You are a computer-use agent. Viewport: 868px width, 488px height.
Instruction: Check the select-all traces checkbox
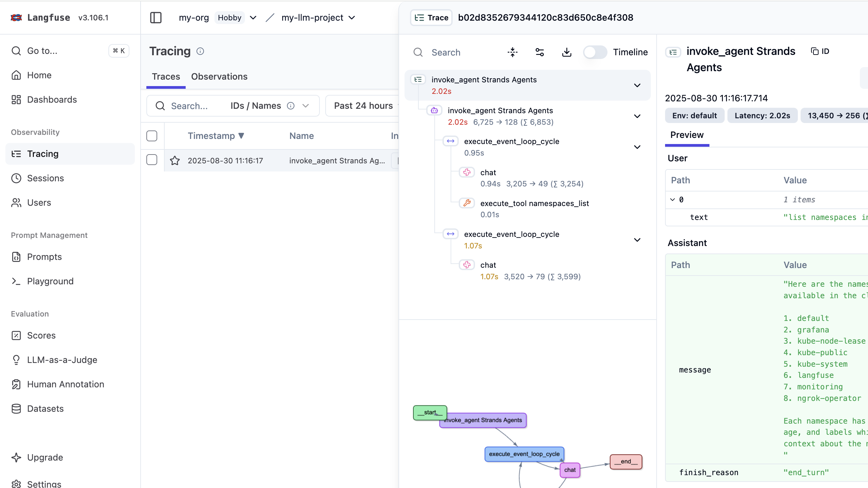pos(152,136)
